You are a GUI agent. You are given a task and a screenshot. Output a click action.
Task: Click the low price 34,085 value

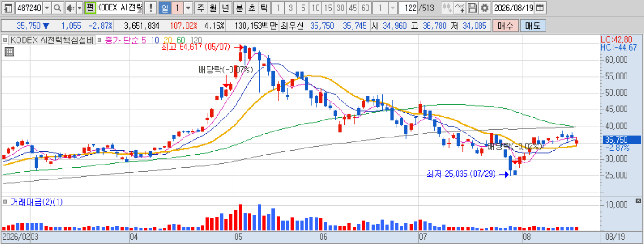point(474,26)
